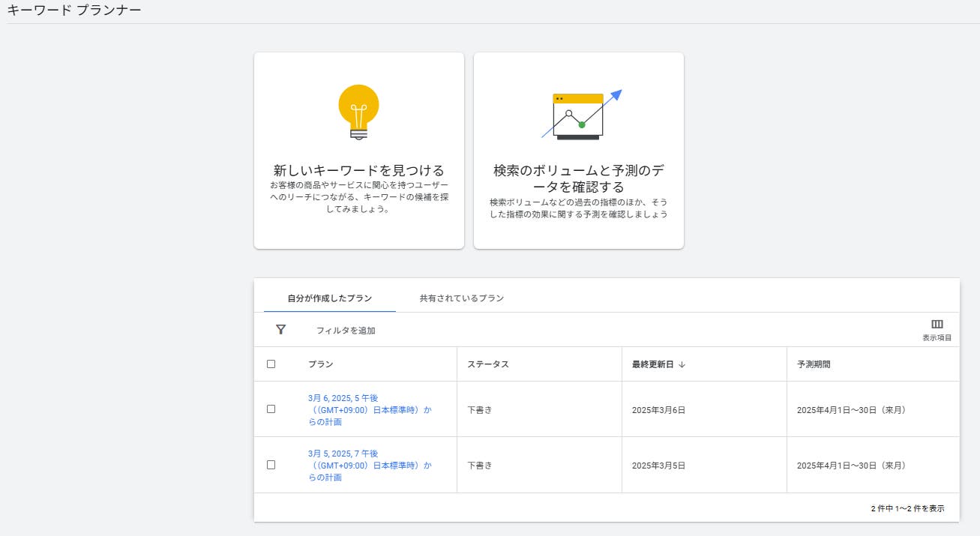This screenshot has height=536, width=980.
Task: Open the plan link dated 3月 6, 2025
Action: tap(370, 410)
